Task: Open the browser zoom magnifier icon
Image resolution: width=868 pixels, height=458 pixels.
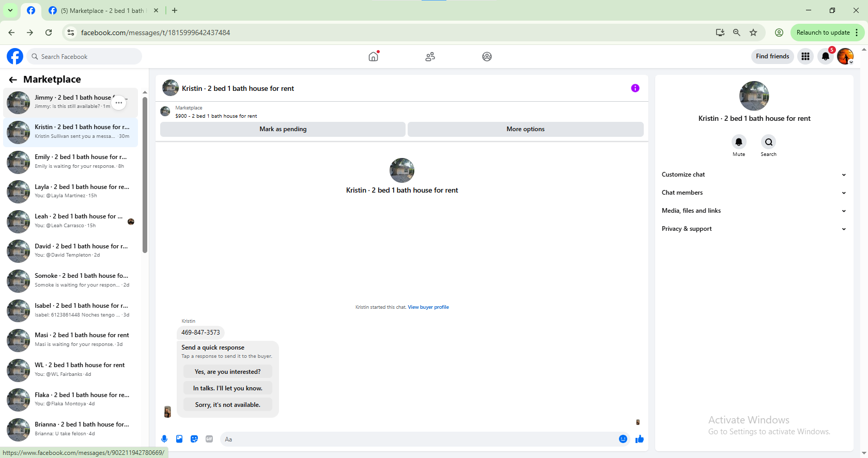Action: [x=737, y=33]
